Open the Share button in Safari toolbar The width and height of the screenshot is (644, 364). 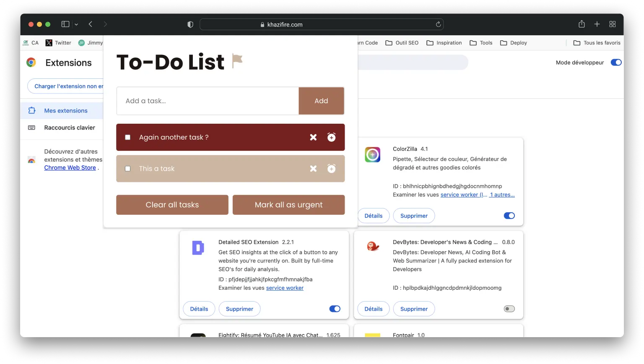582,24
